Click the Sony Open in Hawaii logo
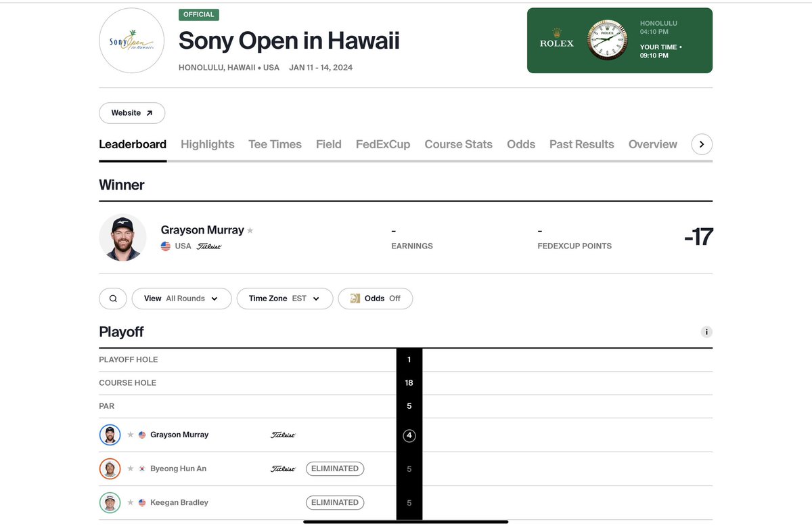This screenshot has height=528, width=812. pos(131,41)
